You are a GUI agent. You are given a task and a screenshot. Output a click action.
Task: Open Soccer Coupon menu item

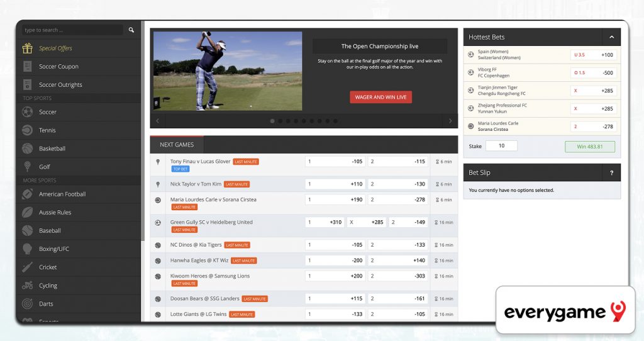point(79,66)
